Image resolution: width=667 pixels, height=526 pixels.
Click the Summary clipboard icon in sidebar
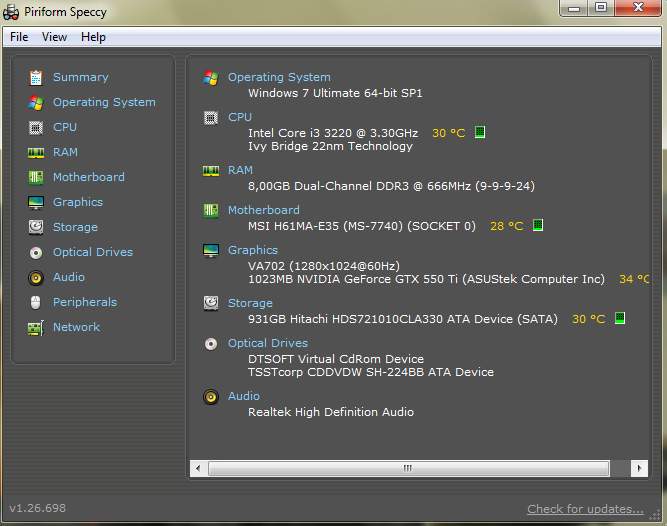coord(36,78)
